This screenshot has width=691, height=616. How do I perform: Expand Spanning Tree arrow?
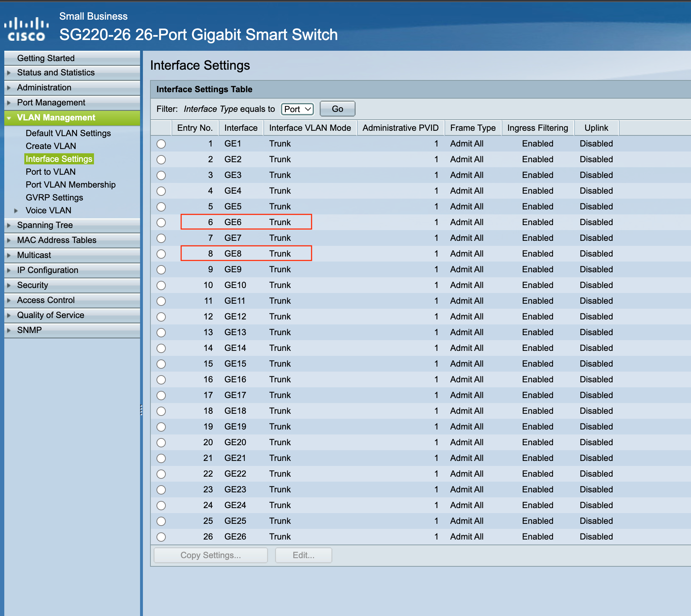[9, 225]
